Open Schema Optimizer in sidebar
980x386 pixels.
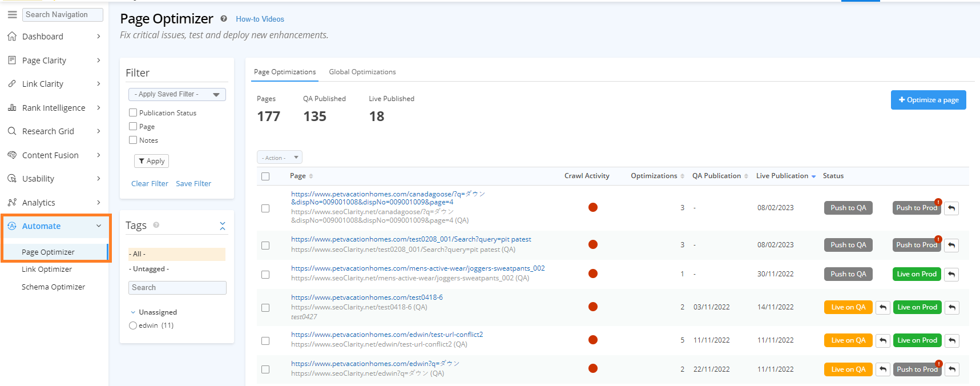click(x=53, y=287)
